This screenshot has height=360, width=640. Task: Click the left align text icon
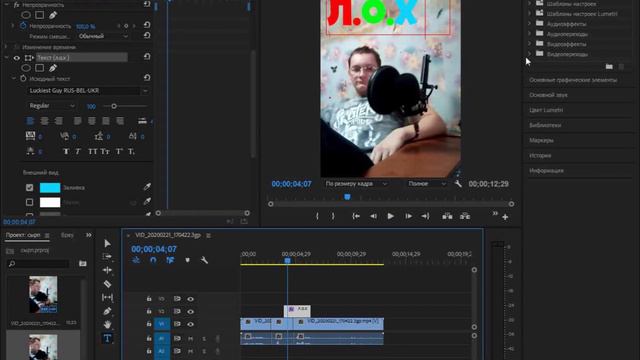click(x=30, y=121)
